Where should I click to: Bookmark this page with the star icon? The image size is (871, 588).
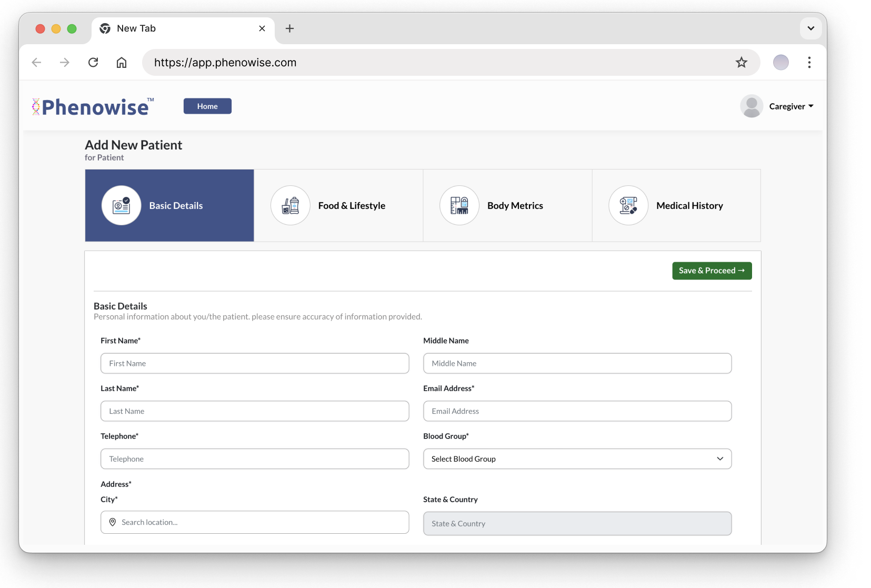point(741,63)
